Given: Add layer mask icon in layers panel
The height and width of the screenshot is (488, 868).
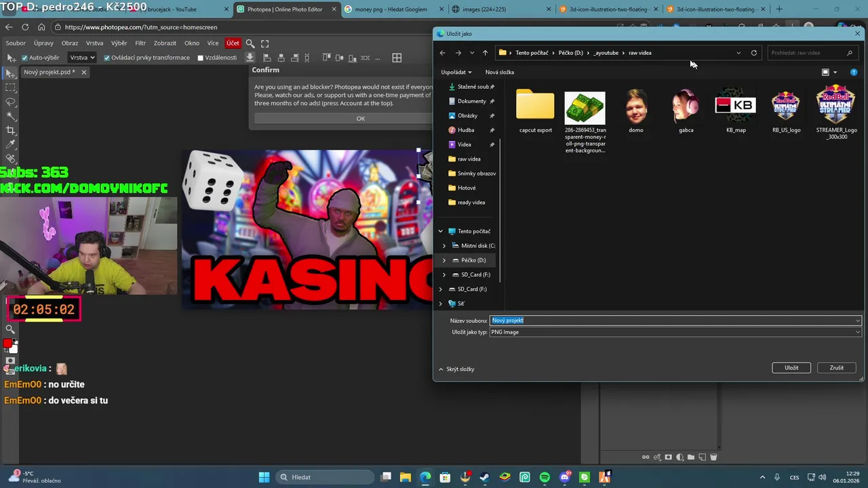Looking at the screenshot, I should pyautogui.click(x=669, y=457).
